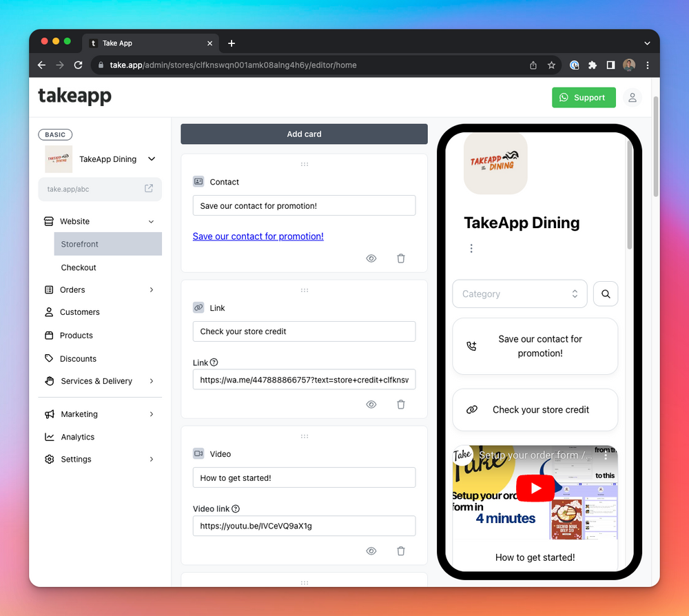Play the YouTube video in preview
Image resolution: width=689 pixels, height=616 pixels.
point(535,488)
